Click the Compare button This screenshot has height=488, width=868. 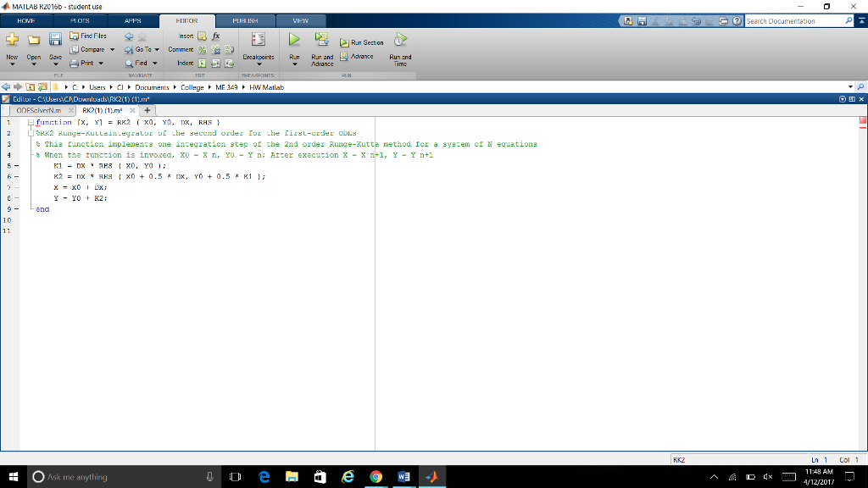(x=92, y=49)
